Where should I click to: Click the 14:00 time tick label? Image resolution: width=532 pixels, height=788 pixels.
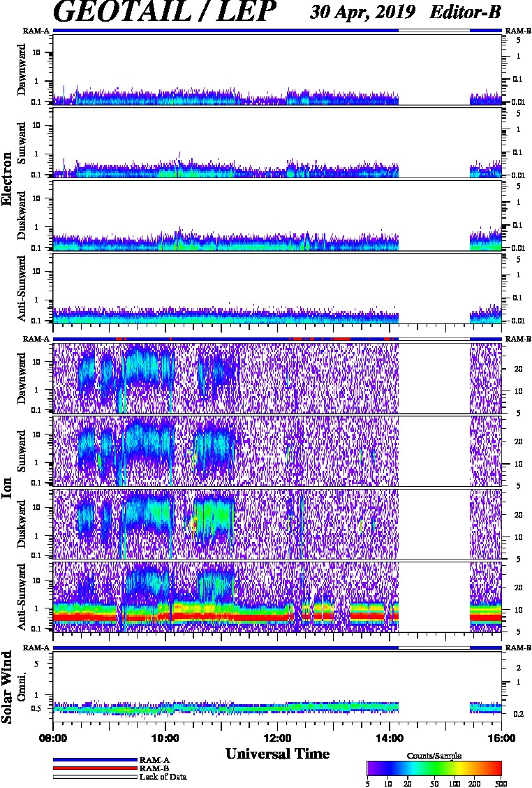pyautogui.click(x=390, y=738)
